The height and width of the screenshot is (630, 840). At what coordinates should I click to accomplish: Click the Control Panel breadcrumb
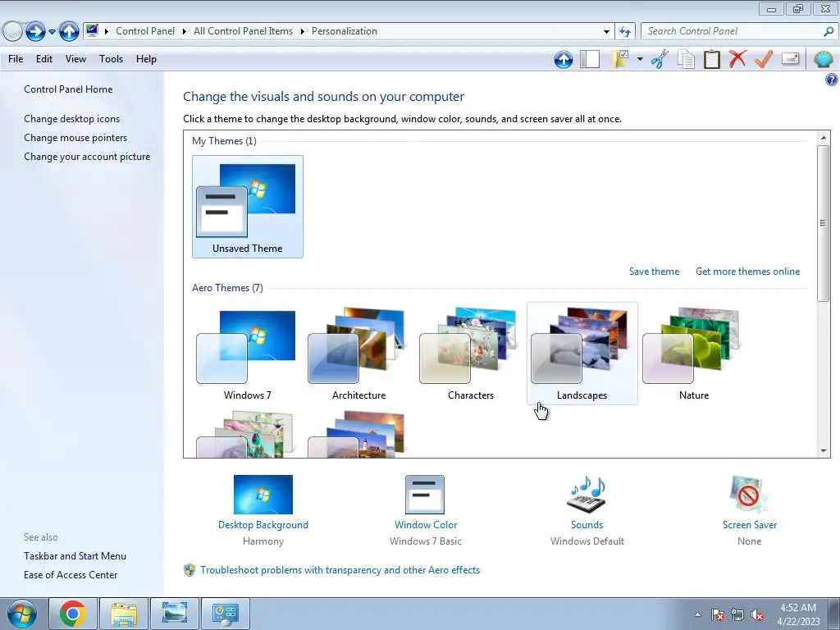click(x=145, y=31)
